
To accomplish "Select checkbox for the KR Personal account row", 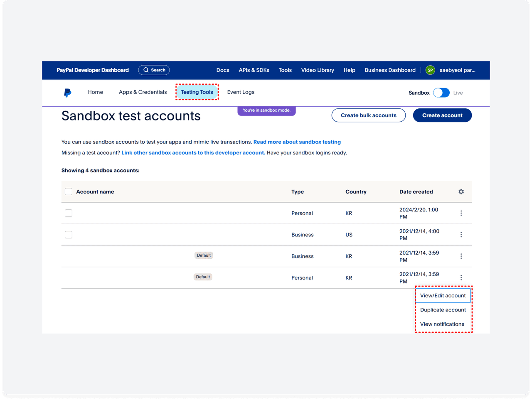I will click(69, 213).
